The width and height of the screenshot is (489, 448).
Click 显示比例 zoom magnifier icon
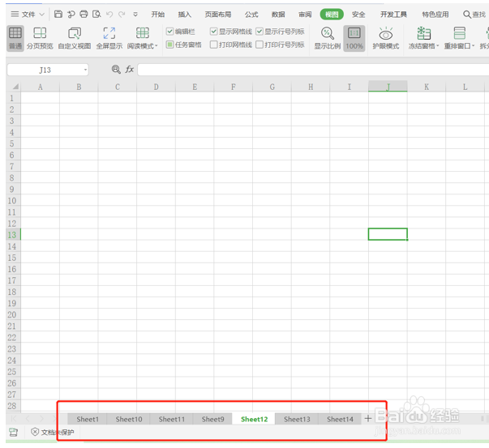(327, 38)
